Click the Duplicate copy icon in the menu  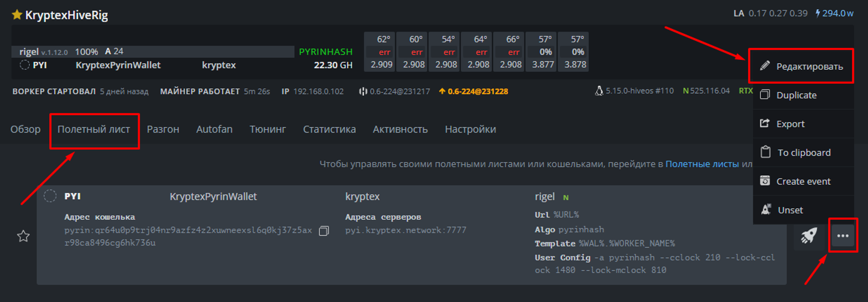point(765,95)
